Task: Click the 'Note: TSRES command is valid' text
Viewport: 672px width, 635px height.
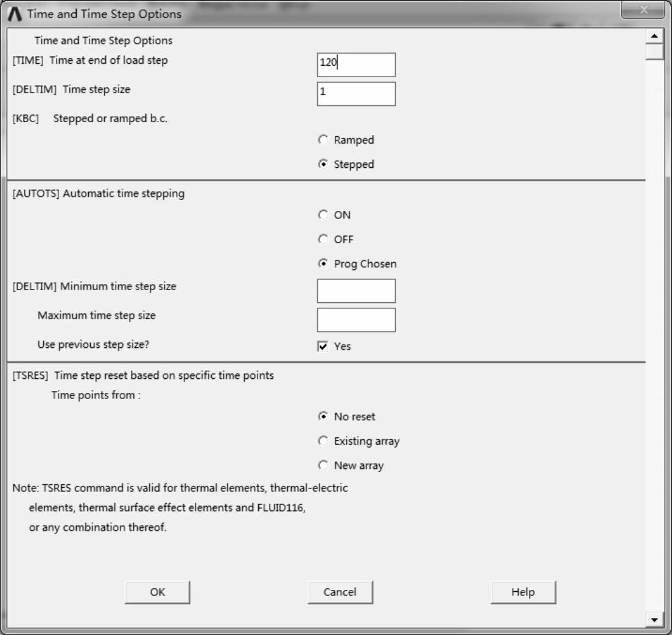Action: tap(180, 488)
